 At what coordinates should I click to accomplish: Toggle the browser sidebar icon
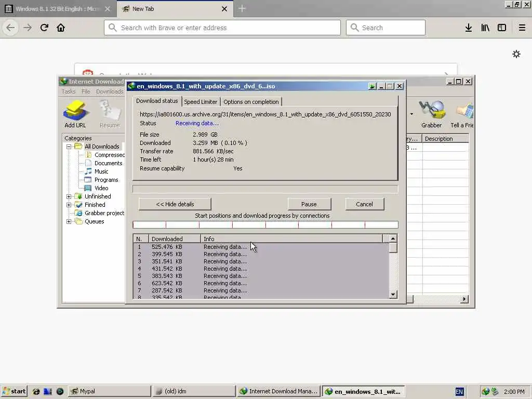click(x=502, y=28)
